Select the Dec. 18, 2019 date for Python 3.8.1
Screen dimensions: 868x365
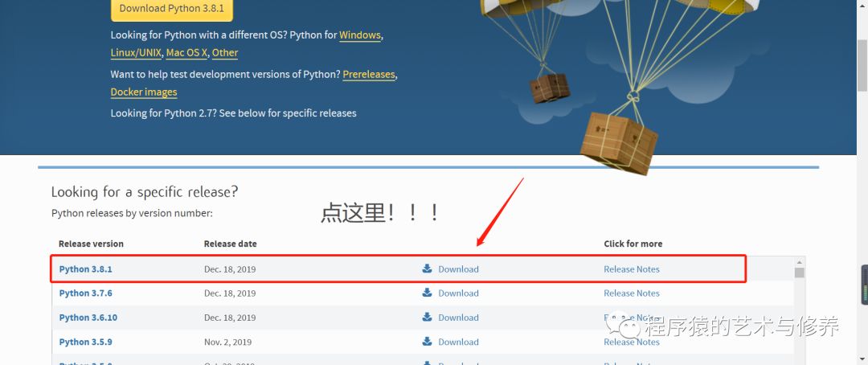coord(230,269)
